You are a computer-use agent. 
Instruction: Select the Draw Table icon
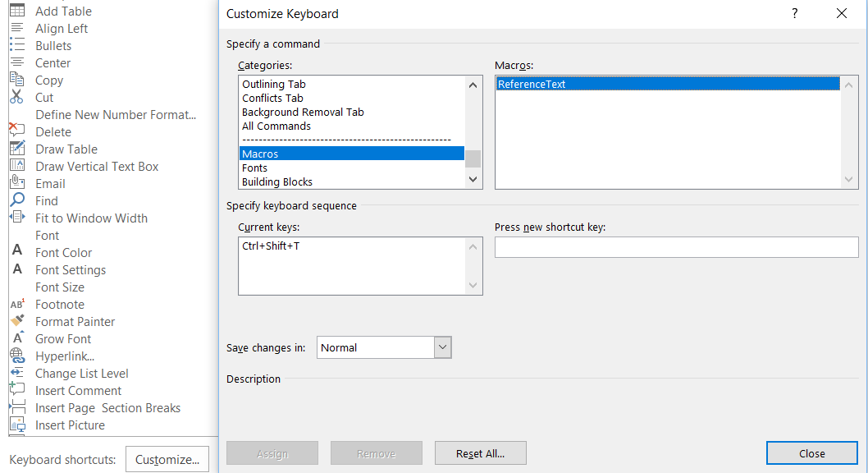coord(17,148)
